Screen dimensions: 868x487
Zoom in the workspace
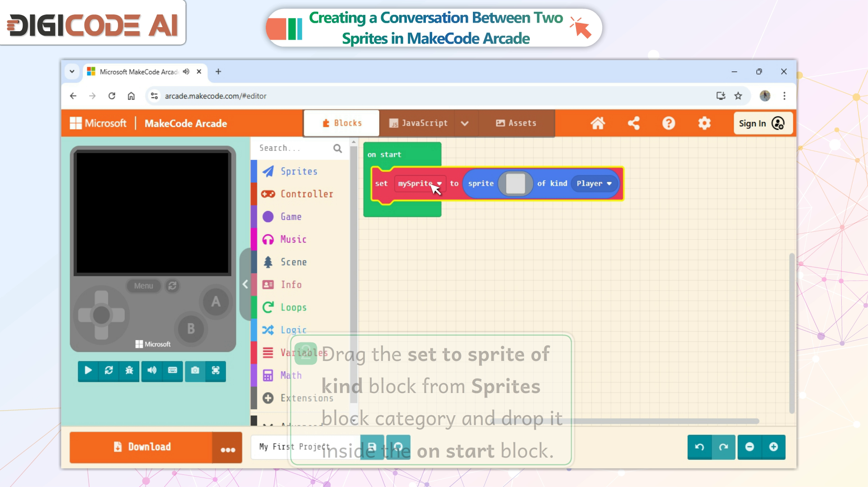(774, 447)
